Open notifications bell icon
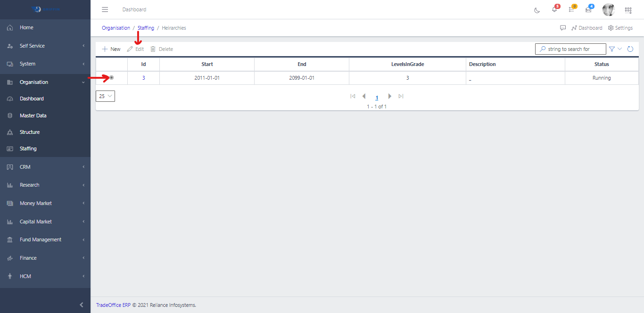Viewport: 644px width, 313px height. pyautogui.click(x=554, y=9)
